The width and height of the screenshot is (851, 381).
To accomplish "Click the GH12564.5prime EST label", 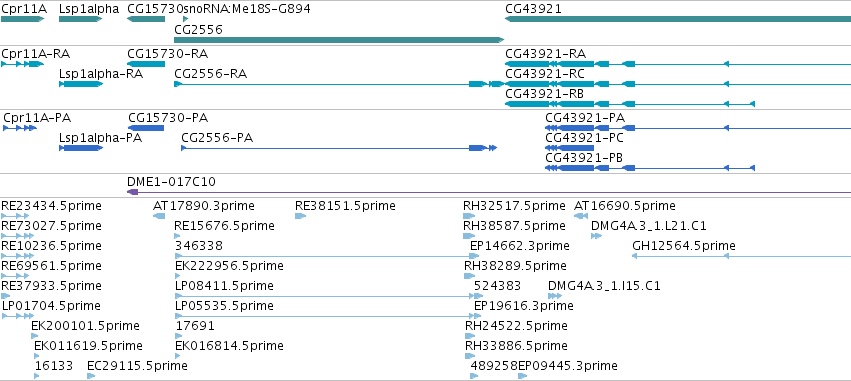I will (684, 246).
